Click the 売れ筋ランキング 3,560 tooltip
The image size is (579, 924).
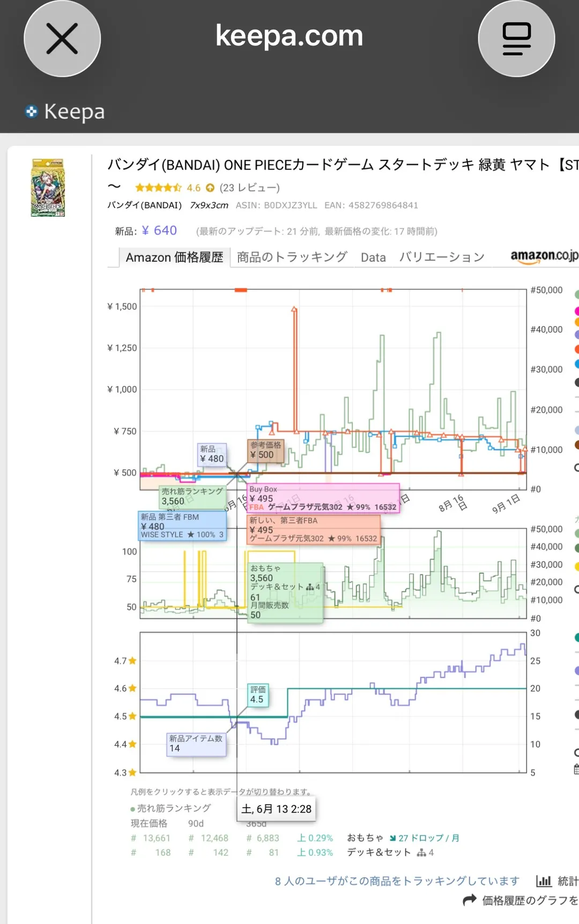192,497
